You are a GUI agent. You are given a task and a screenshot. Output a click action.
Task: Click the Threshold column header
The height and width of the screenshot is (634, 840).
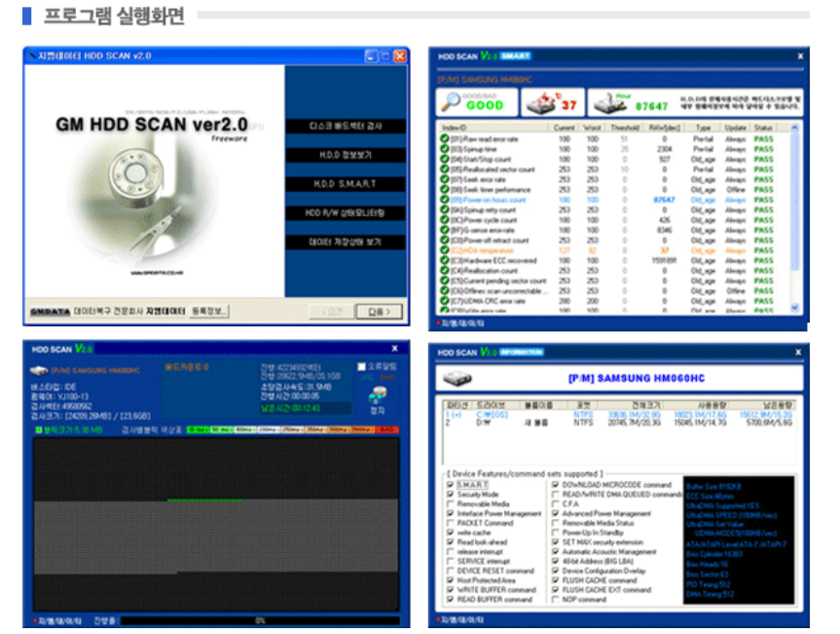pyautogui.click(x=625, y=128)
